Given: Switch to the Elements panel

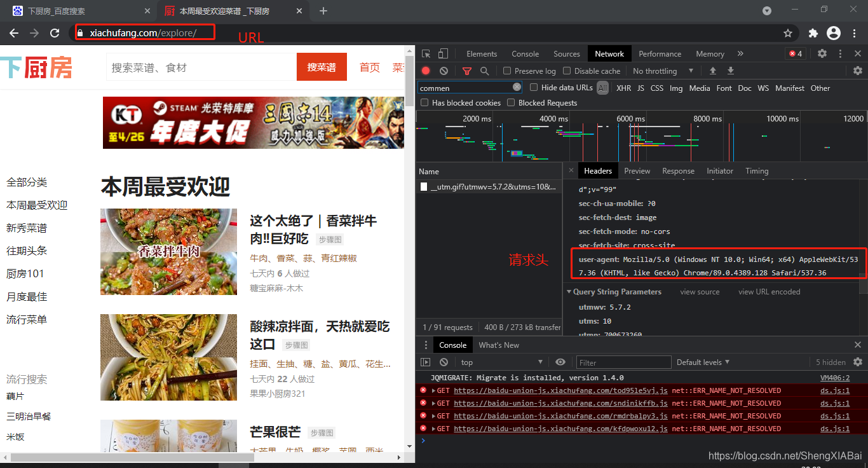Looking at the screenshot, I should point(482,54).
